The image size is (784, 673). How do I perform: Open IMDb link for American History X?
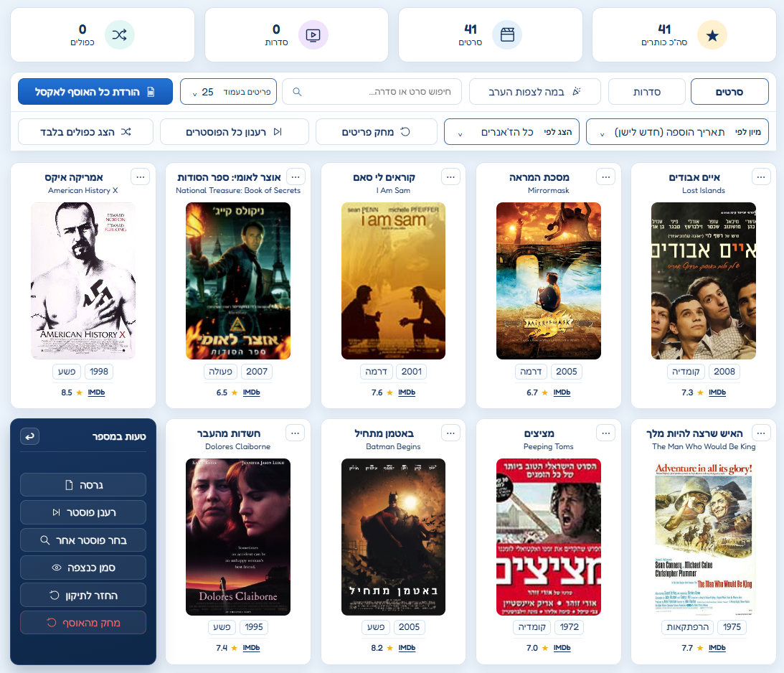(96, 392)
